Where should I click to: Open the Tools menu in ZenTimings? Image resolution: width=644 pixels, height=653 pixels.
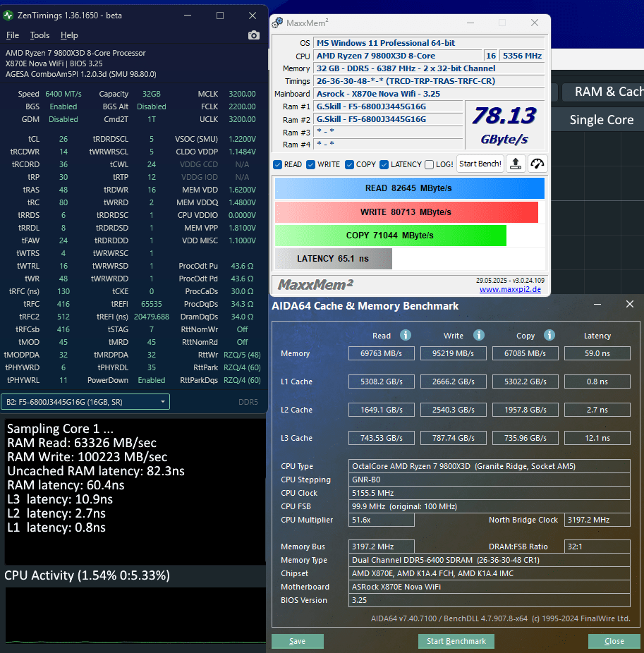click(40, 35)
